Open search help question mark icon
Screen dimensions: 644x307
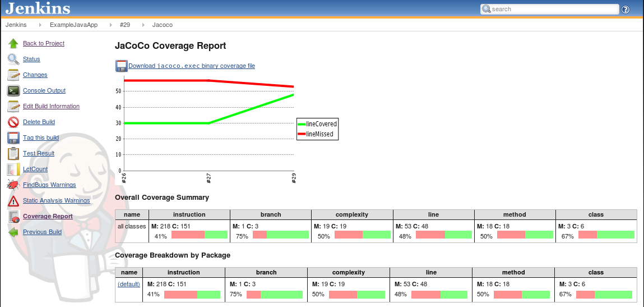pos(626,10)
